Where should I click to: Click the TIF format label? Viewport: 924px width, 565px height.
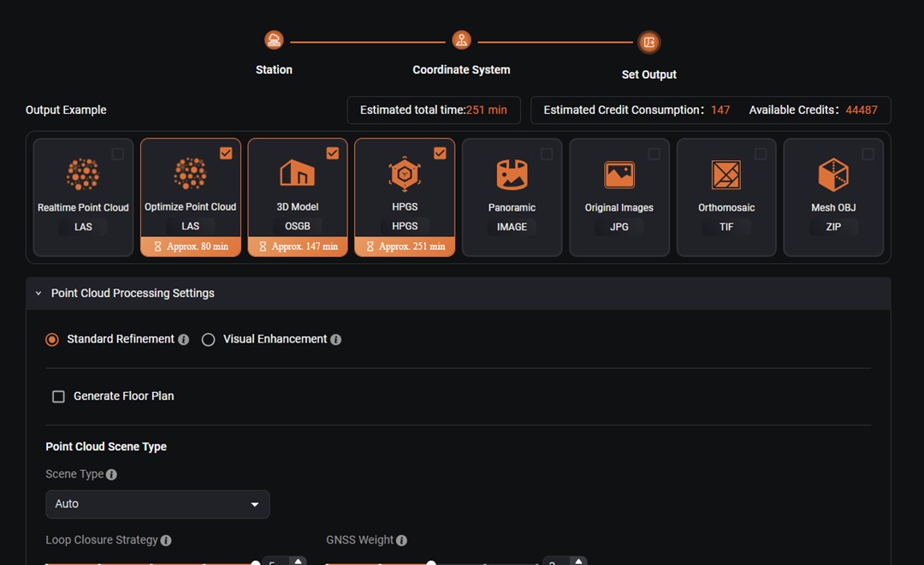[x=726, y=227]
